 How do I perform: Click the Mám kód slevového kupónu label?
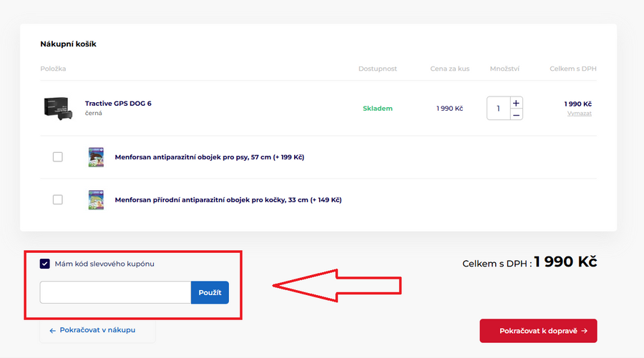tap(104, 264)
